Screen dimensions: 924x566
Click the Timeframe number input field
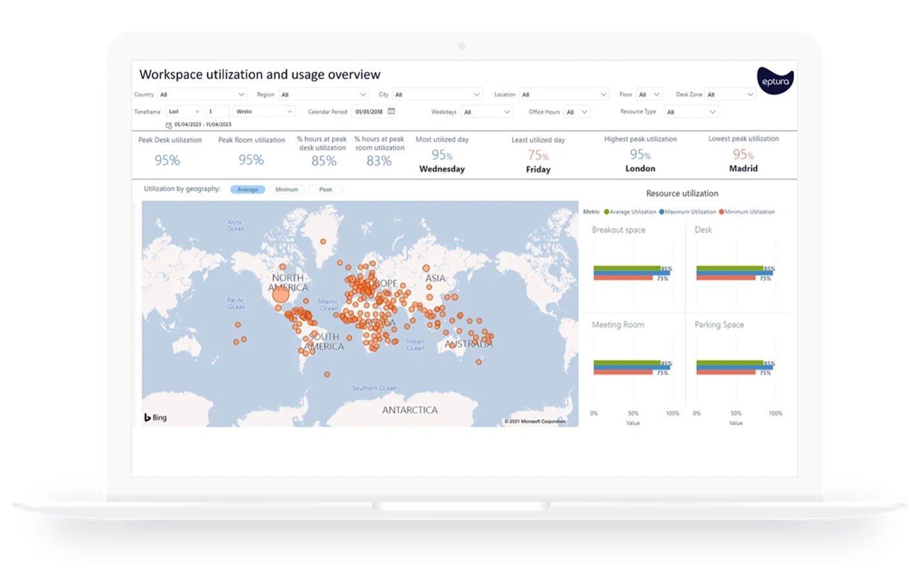pos(218,112)
